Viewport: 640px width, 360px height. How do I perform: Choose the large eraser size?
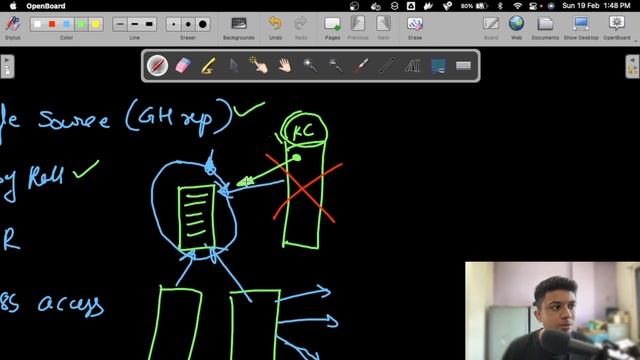pos(202,24)
